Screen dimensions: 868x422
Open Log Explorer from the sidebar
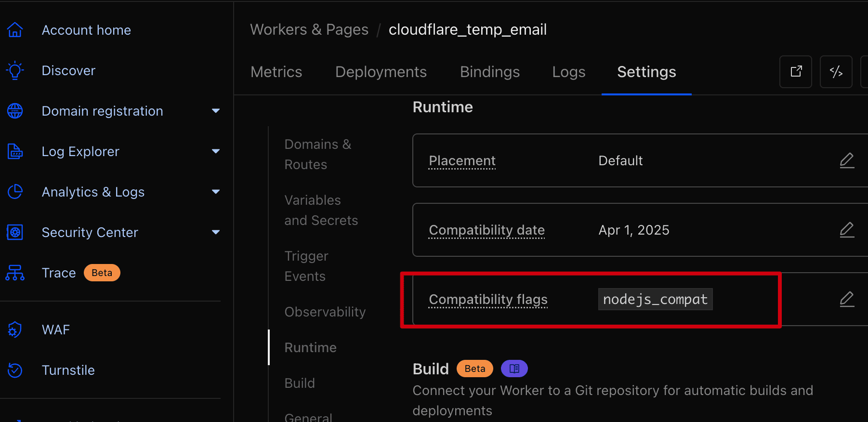[x=80, y=151]
